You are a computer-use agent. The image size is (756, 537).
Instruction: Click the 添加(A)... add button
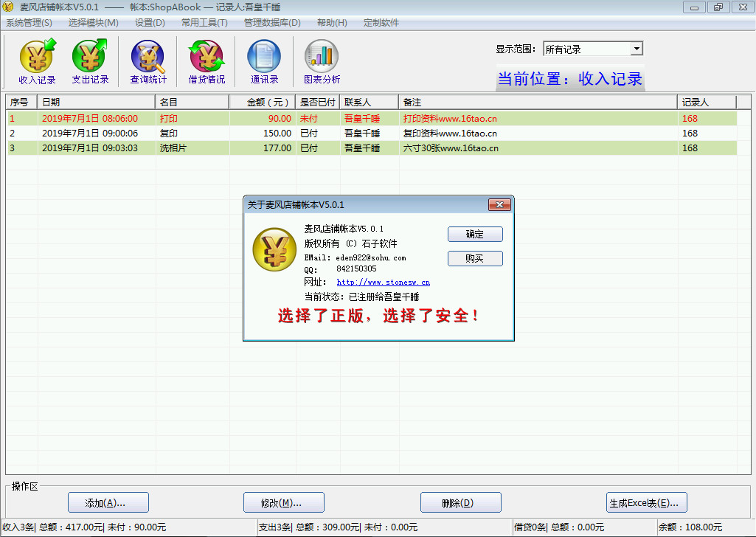click(x=108, y=503)
